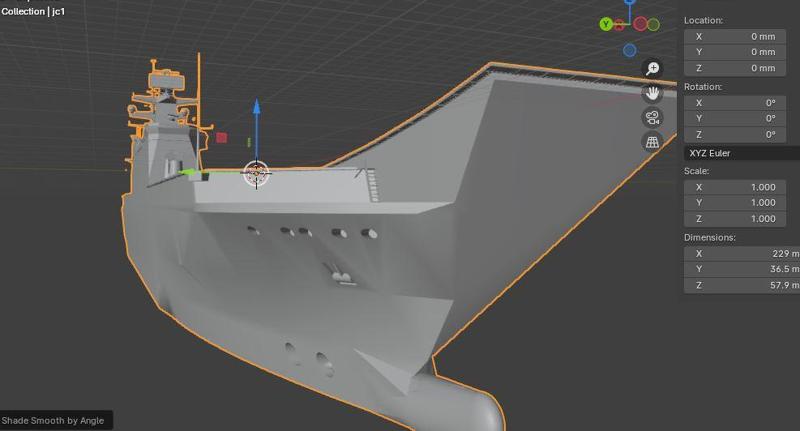
Task: Expand Shade Smooth by Angle operator panel
Action: (56, 421)
